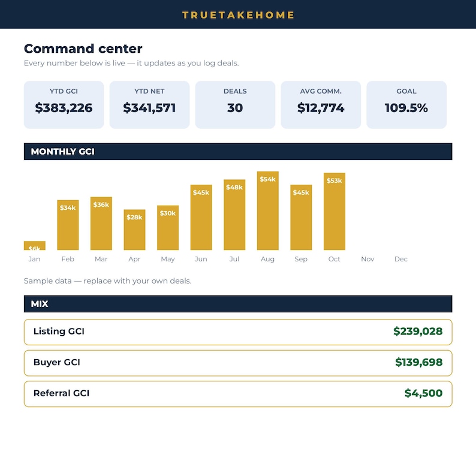Select the Jan axis label
Screen dimensions: 476x476
[x=34, y=259]
